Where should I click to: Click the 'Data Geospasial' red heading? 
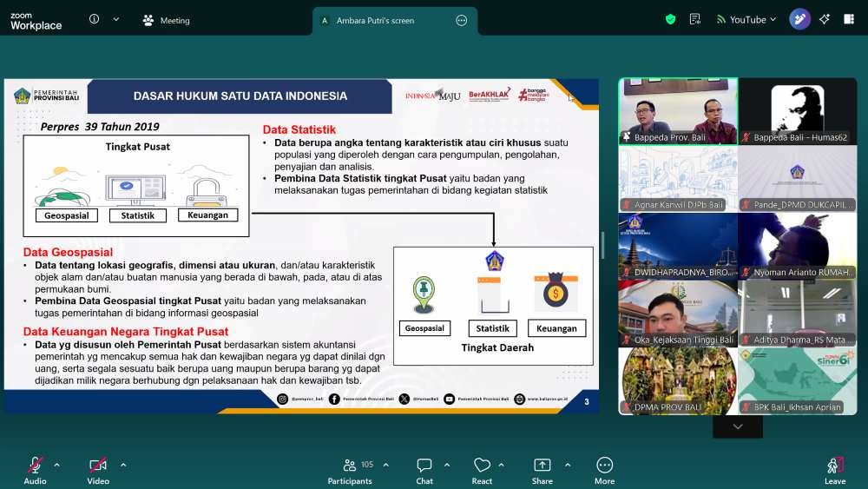click(68, 253)
